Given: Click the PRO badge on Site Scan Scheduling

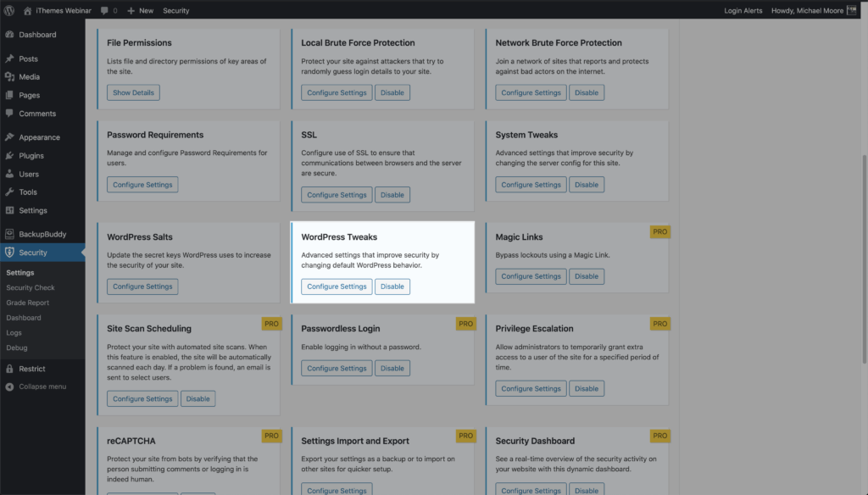Looking at the screenshot, I should click(271, 324).
